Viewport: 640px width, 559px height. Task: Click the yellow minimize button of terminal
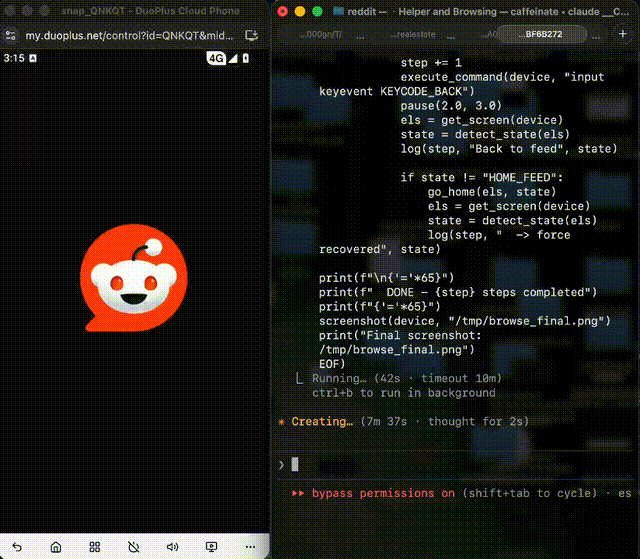point(300,11)
